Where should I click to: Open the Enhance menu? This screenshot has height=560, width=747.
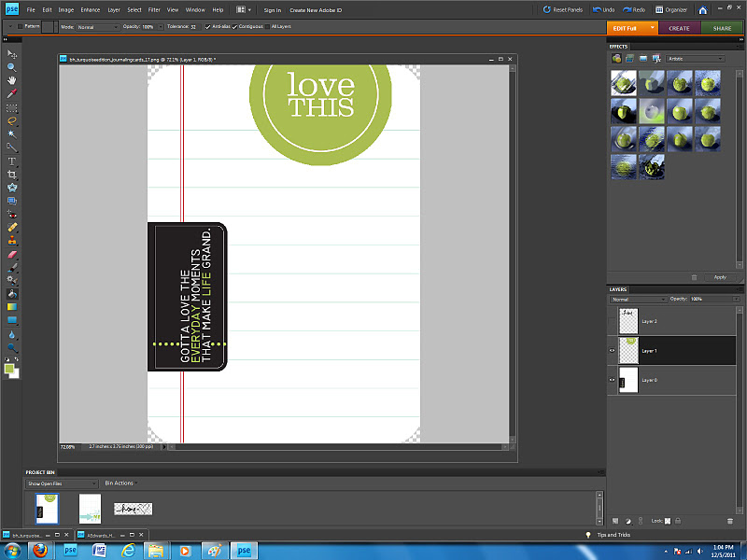tap(90, 9)
